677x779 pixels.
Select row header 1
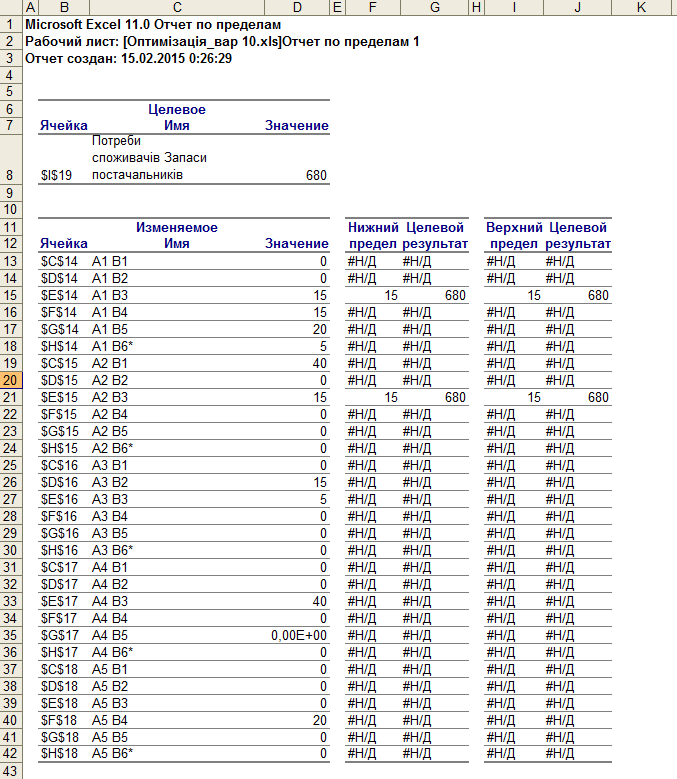[x=10, y=24]
